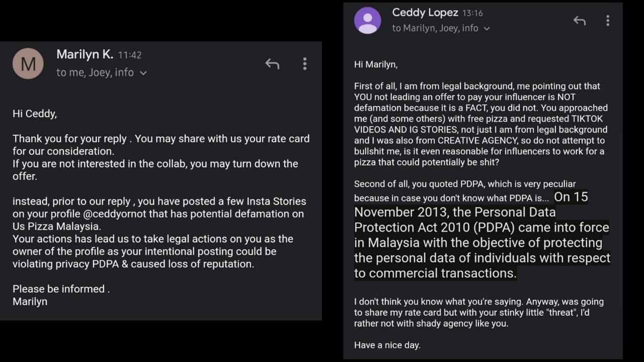The image size is (644, 362).
Task: Click the "Please be informed ." line
Action: (61, 289)
